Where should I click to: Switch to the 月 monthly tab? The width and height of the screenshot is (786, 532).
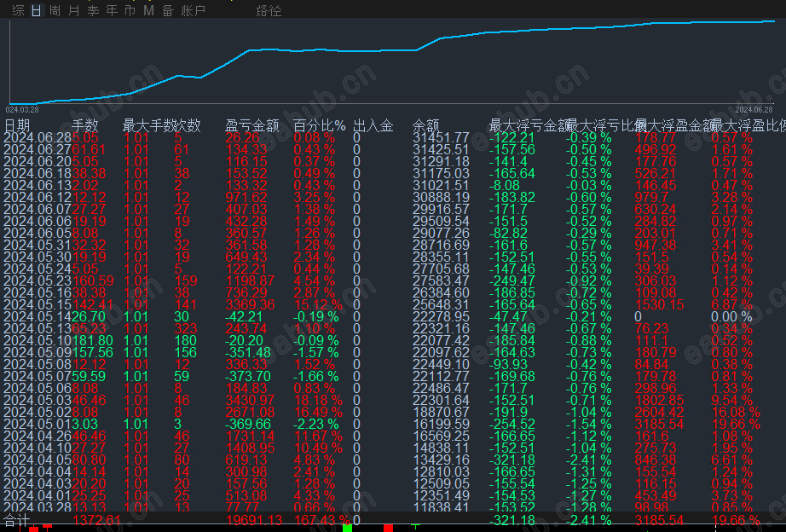click(x=73, y=10)
